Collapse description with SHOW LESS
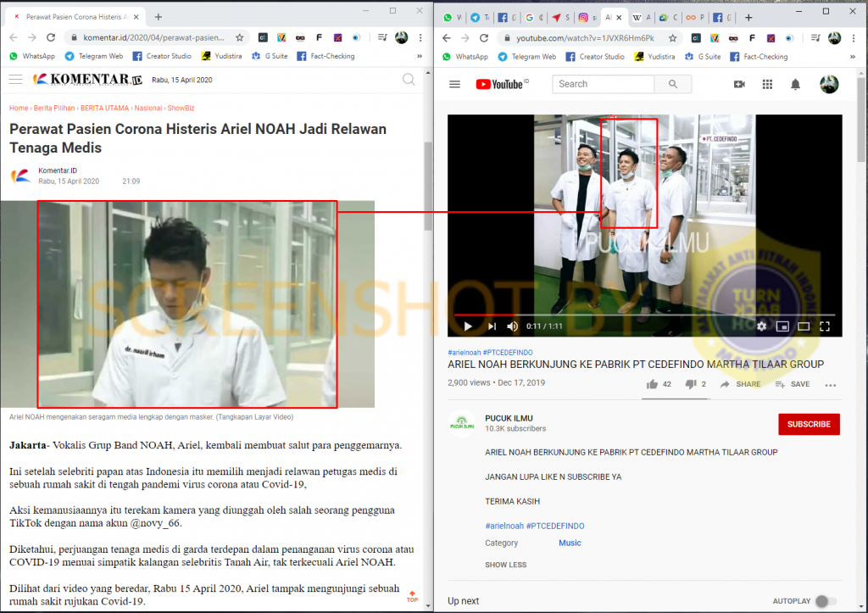 pos(505,565)
